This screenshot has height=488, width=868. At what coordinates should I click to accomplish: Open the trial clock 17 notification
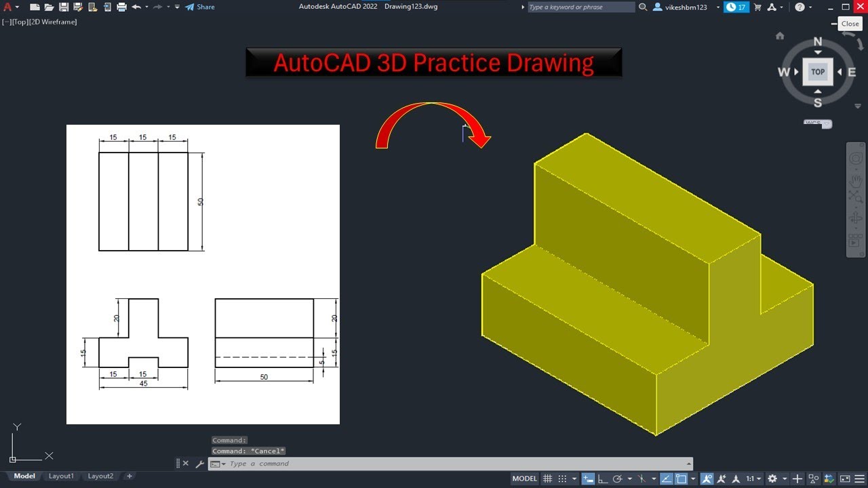(x=736, y=7)
